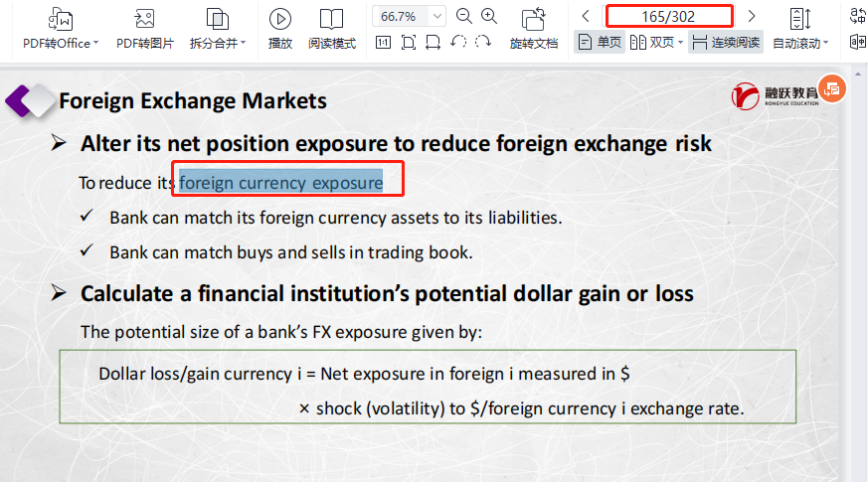Click the highlighted foreign currency exposure text
868x482 pixels.
click(281, 183)
